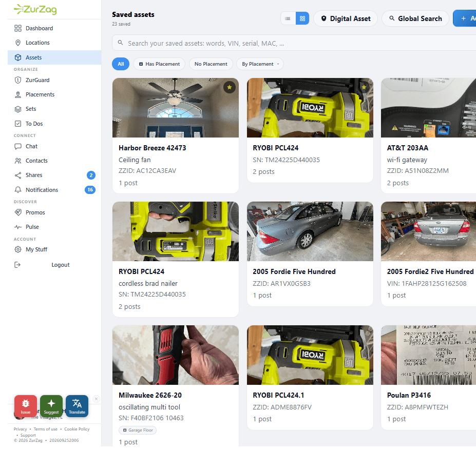The height and width of the screenshot is (470, 476).
Task: Open the AT&T 203AA gateway photo
Action: coord(428,108)
